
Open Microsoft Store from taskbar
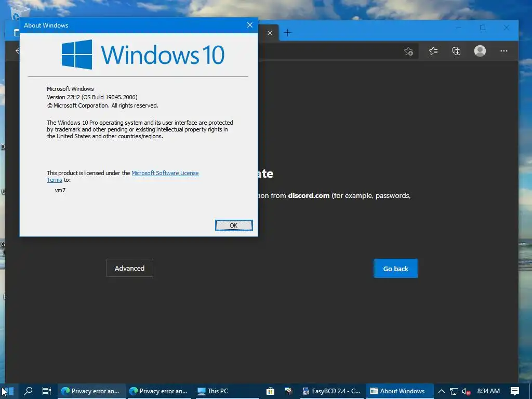coord(270,391)
